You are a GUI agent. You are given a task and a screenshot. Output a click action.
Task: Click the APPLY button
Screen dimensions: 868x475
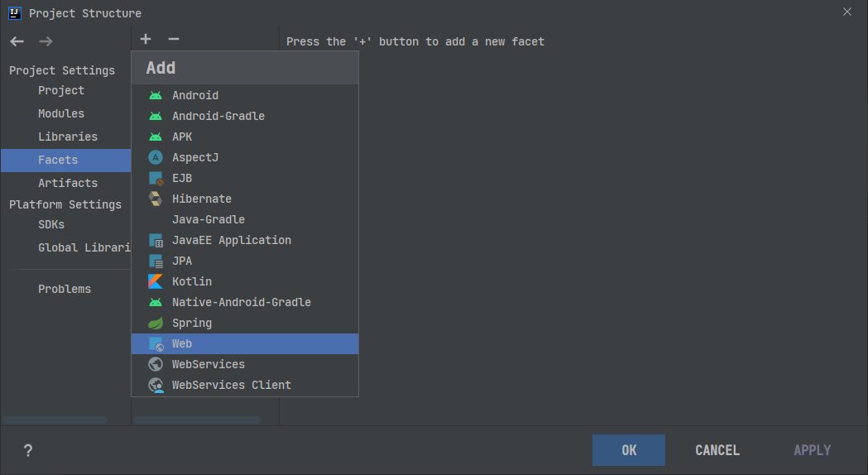click(812, 450)
